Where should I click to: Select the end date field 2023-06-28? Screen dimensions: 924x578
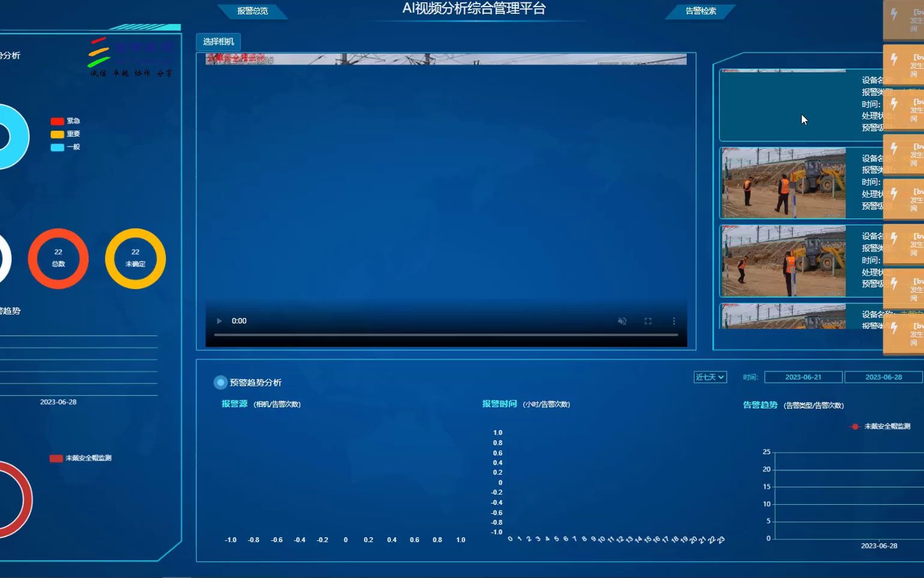click(883, 377)
